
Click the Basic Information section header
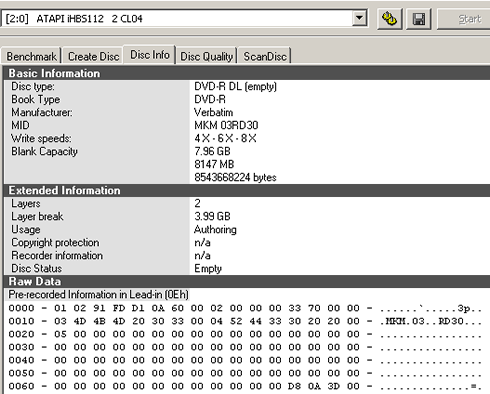point(247,73)
